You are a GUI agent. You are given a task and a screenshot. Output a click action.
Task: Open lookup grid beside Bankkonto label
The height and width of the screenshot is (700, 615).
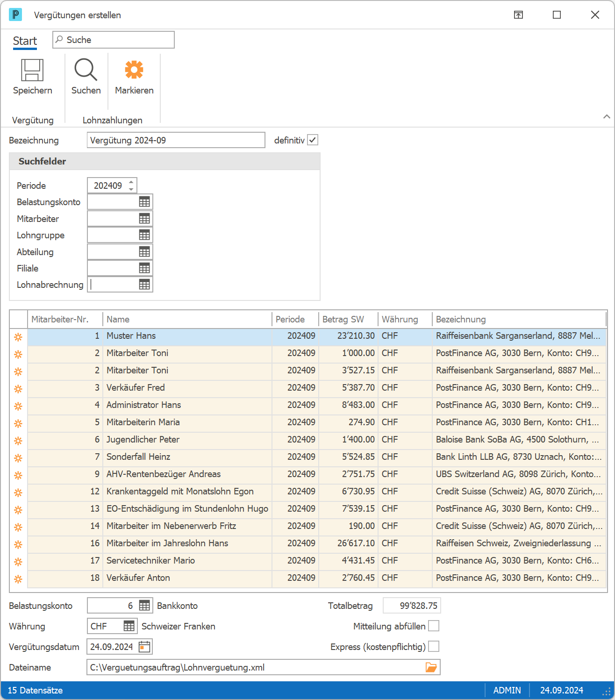tap(144, 606)
